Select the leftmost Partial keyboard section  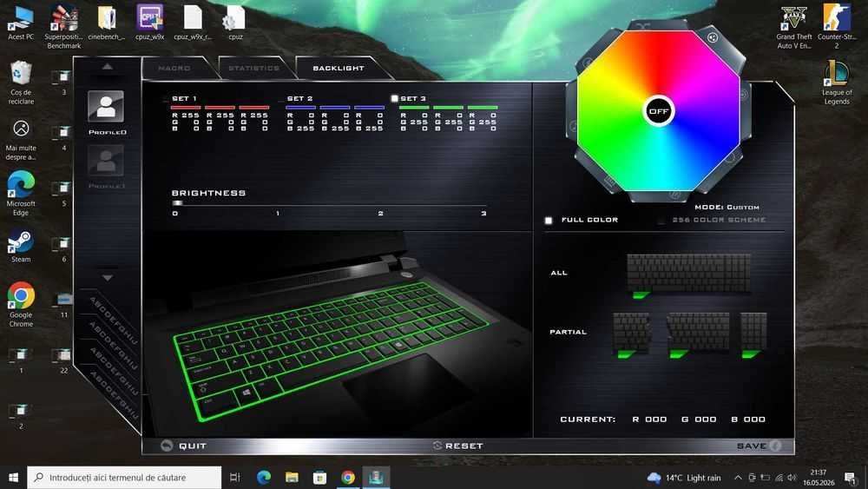pos(632,332)
